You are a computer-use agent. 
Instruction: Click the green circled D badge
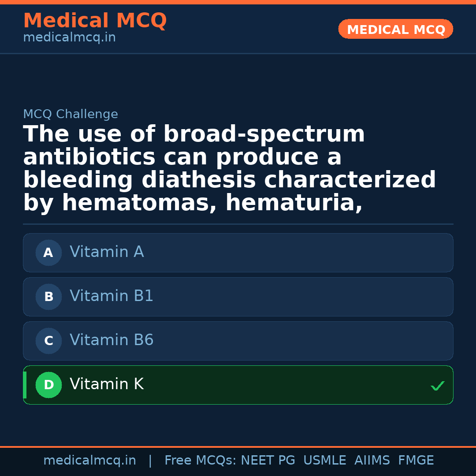click(48, 385)
